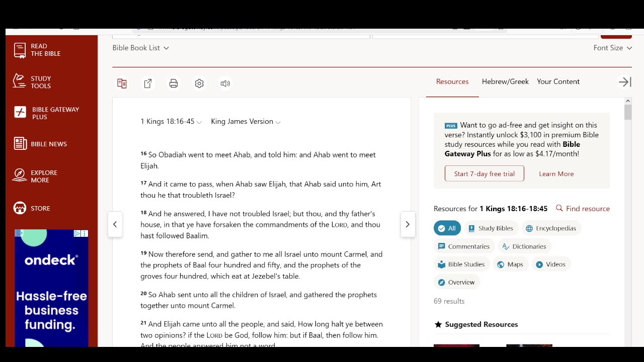Filter resources by Maps
This screenshot has width=644, height=362.
(x=510, y=264)
